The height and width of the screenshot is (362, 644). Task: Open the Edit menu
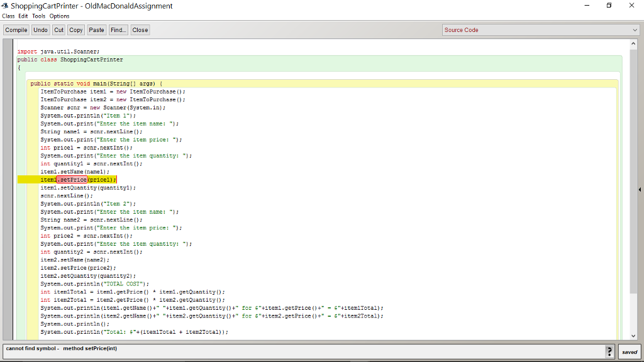tap(23, 16)
